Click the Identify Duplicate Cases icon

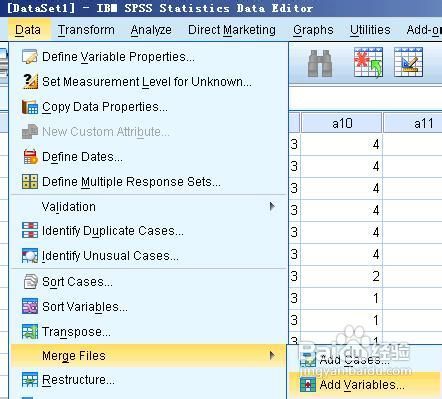coord(30,230)
